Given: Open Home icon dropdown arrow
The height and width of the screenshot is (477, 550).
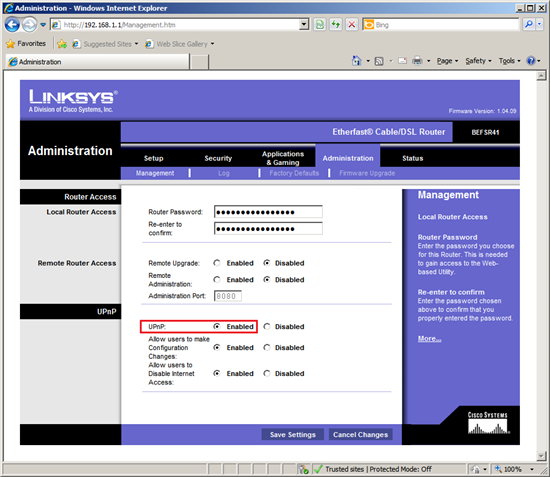Looking at the screenshot, I should click(368, 61).
